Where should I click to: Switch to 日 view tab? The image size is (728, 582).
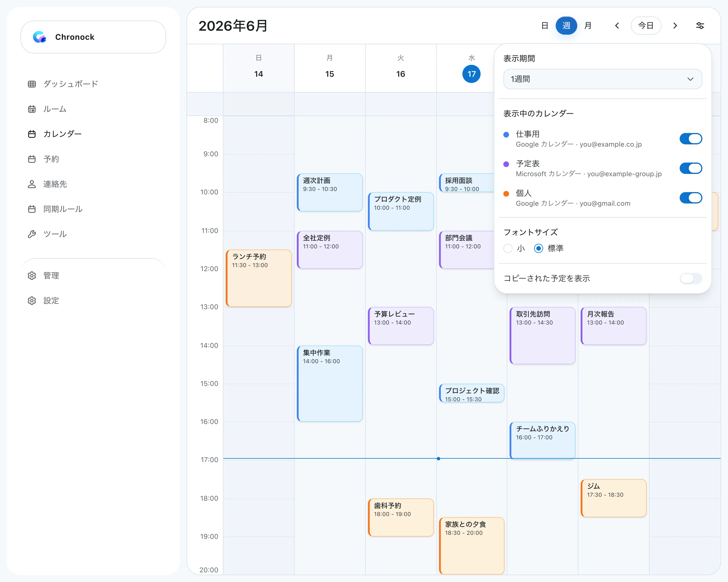tap(545, 26)
